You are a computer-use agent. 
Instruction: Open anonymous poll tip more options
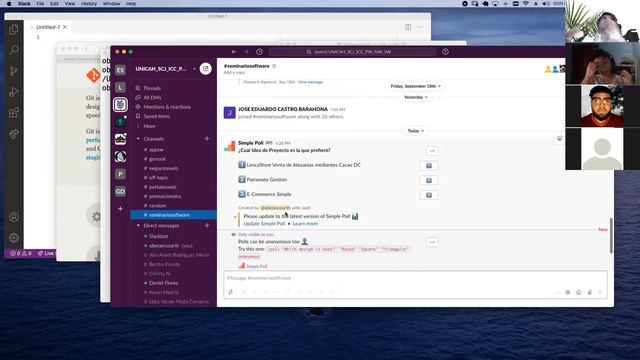pos(432,242)
